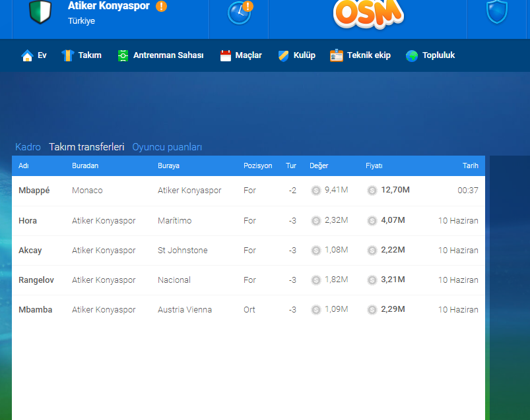
Task: Click the green pitch icon for Antrenman Sahası
Action: coord(123,55)
